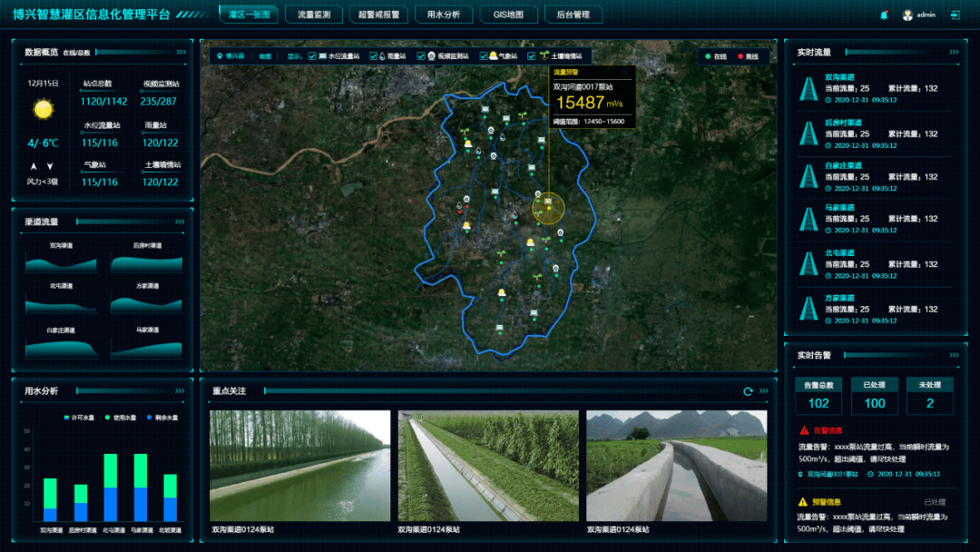980x552 pixels.
Task: Refresh the 重点关注 panel
Action: 748,391
